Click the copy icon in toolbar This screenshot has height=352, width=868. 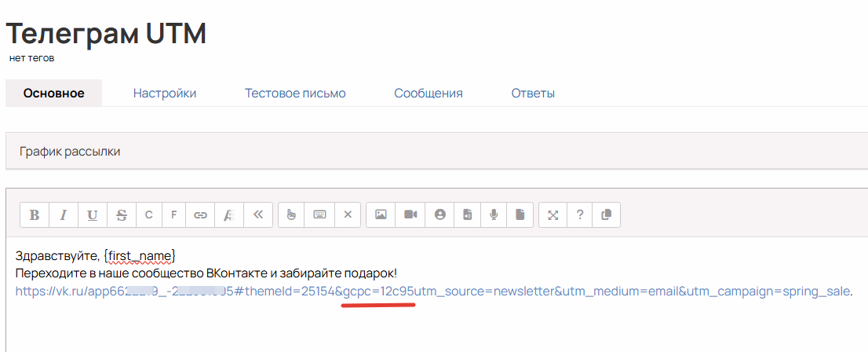click(x=606, y=215)
